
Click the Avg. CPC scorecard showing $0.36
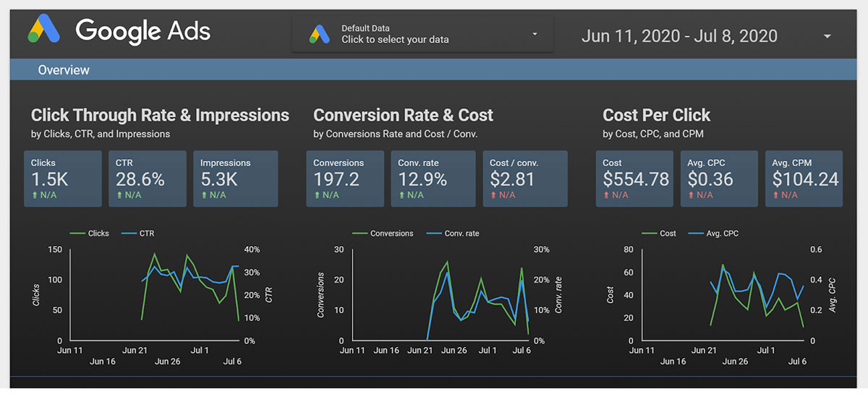[x=719, y=179]
